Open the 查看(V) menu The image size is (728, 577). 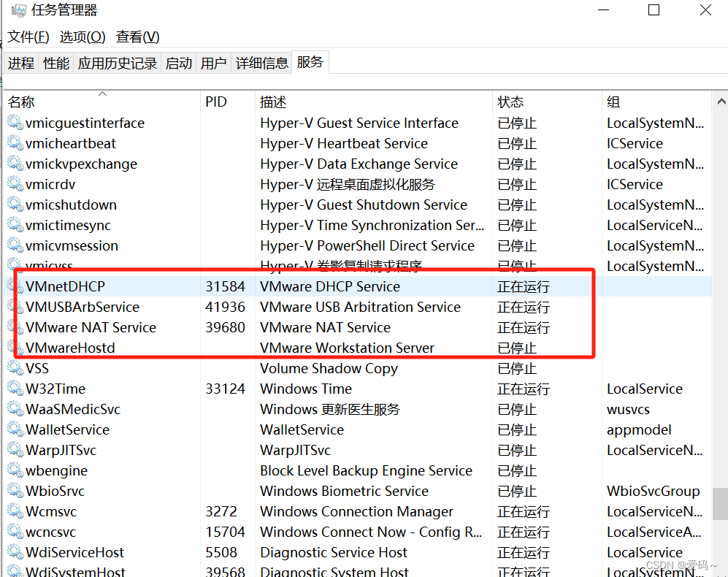pos(138,37)
